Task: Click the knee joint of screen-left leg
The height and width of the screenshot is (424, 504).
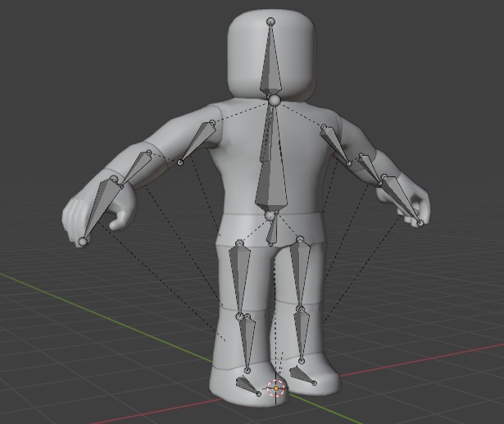Action: [x=239, y=317]
